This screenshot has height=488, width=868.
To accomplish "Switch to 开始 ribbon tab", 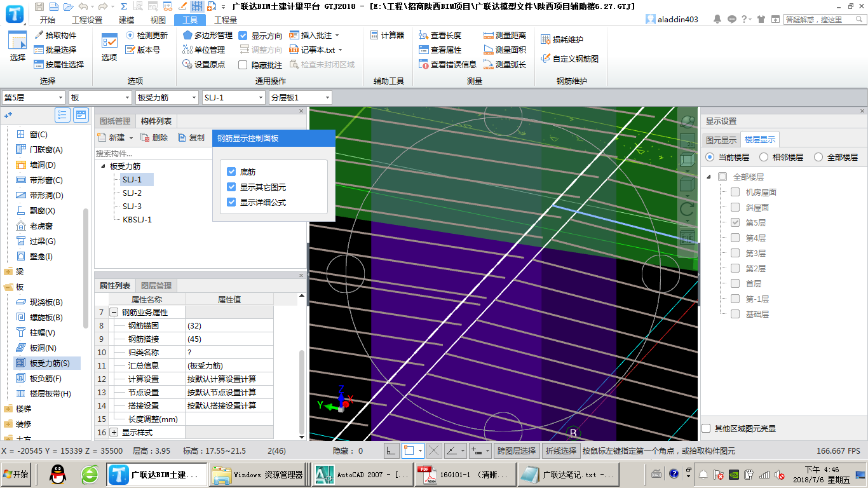I will click(47, 20).
